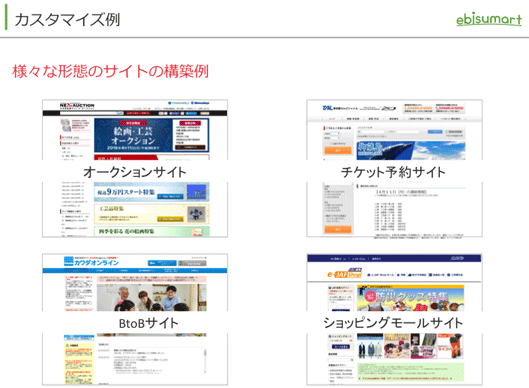Image resolution: width=529 pixels, height=388 pixels.
Task: Click the yellow notice box in BtoB screenshot
Action: (78, 362)
